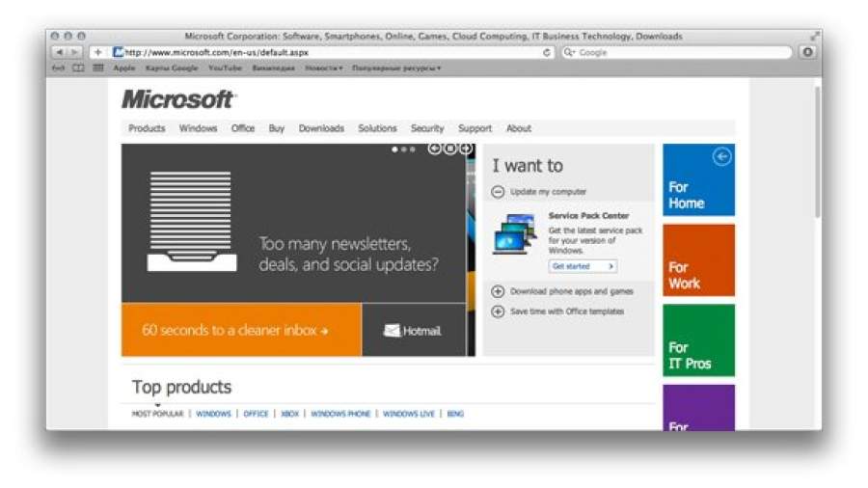Open the purple For tile at the bottom
The width and height of the screenshot is (868, 488).
(698, 408)
